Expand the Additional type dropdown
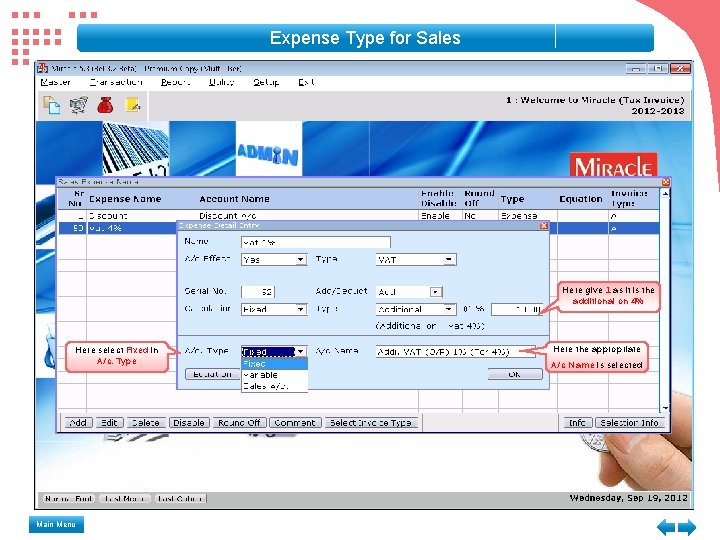The height and width of the screenshot is (540, 720). point(449,309)
